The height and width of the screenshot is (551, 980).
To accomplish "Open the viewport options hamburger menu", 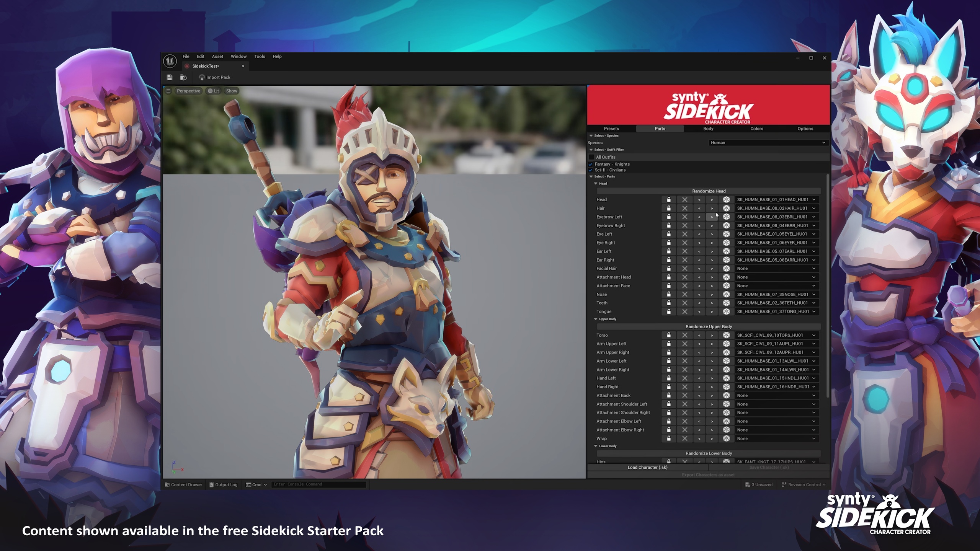I will click(x=168, y=91).
